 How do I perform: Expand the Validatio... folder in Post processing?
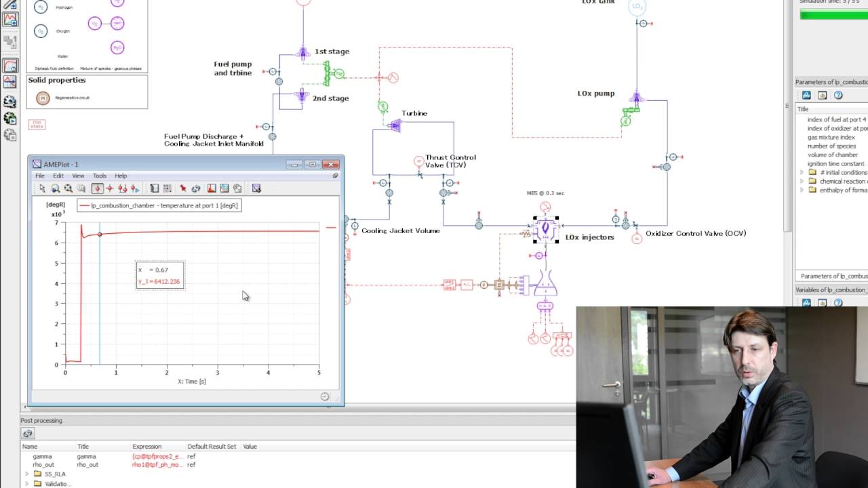(27, 483)
